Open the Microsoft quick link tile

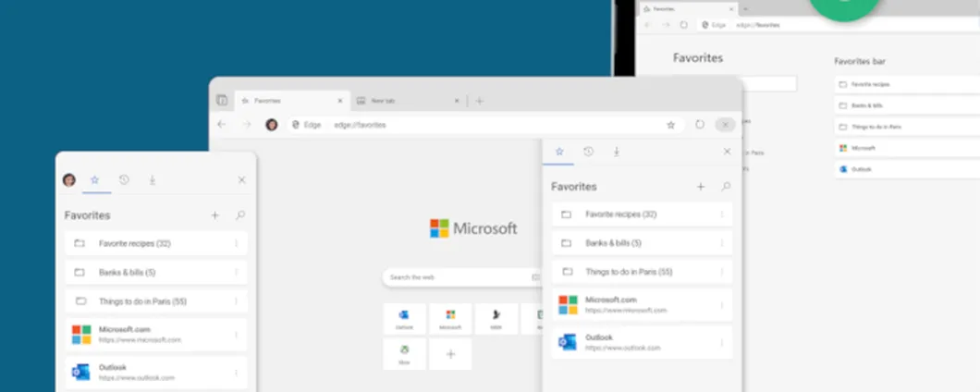[x=450, y=319]
